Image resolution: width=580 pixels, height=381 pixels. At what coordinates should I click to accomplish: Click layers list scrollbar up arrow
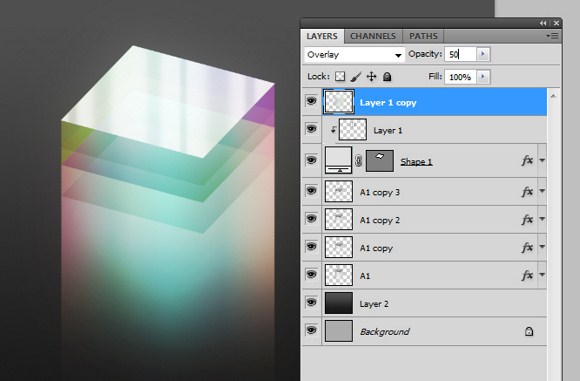point(553,96)
